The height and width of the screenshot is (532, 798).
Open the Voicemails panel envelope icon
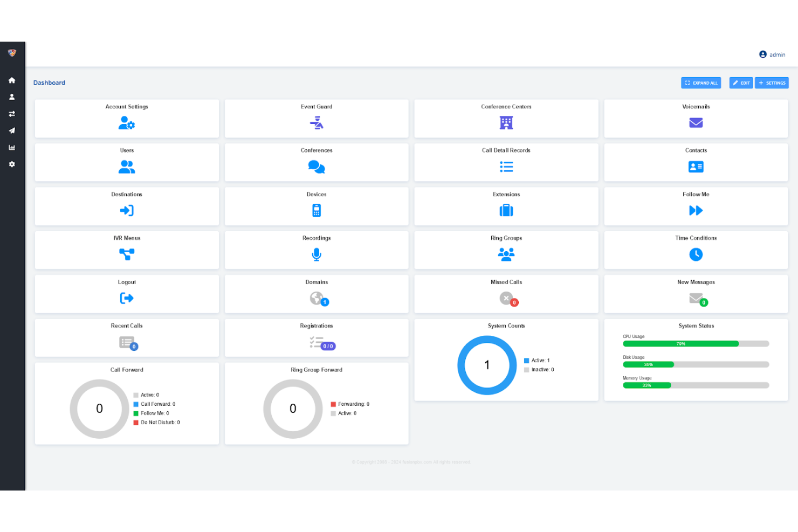pyautogui.click(x=696, y=123)
